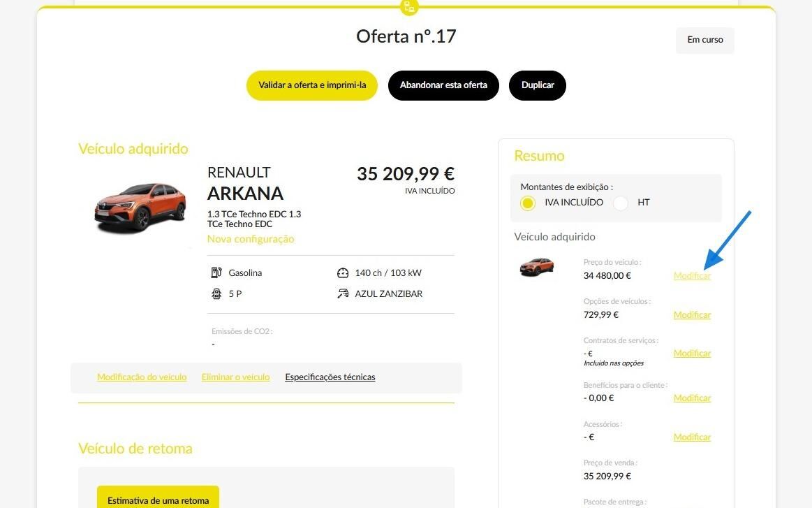Click the yellow circular icon at top
This screenshot has height=508, width=812.
pyautogui.click(x=409, y=7)
